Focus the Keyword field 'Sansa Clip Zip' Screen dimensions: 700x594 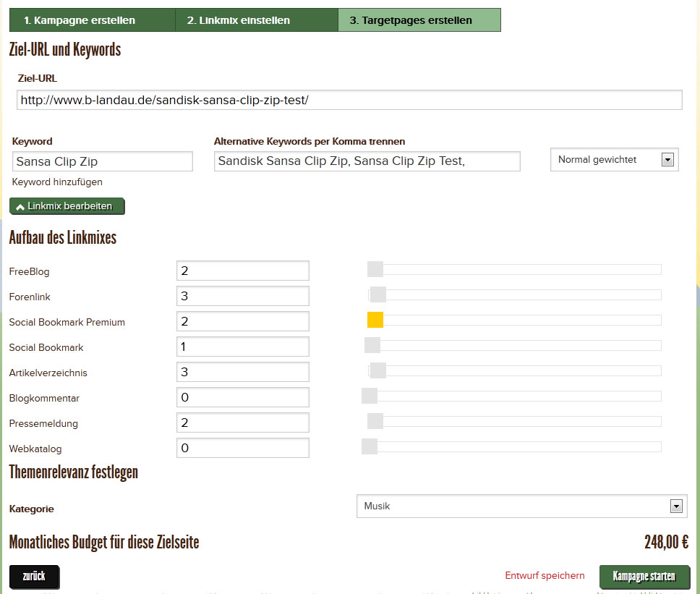[x=102, y=161]
